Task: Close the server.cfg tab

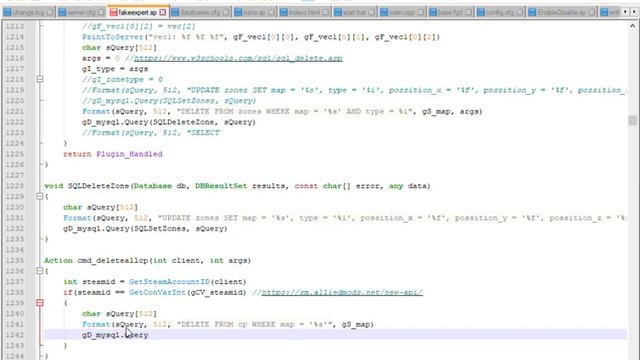Action: click(101, 13)
